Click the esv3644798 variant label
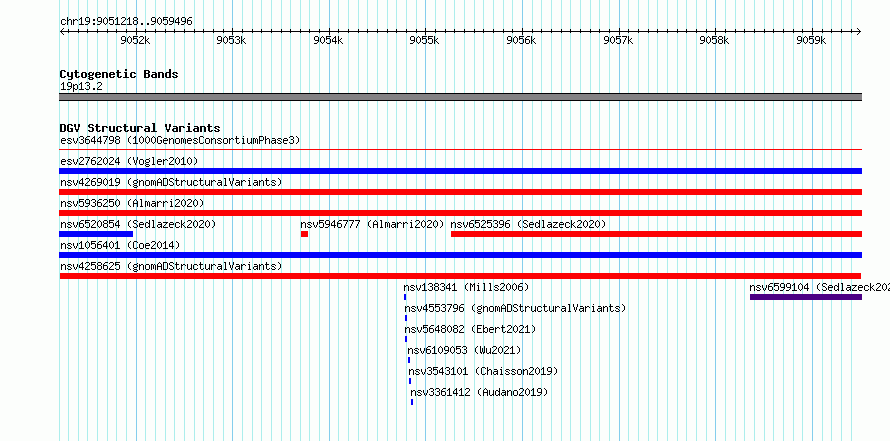This screenshot has height=441, width=890. tap(180, 140)
